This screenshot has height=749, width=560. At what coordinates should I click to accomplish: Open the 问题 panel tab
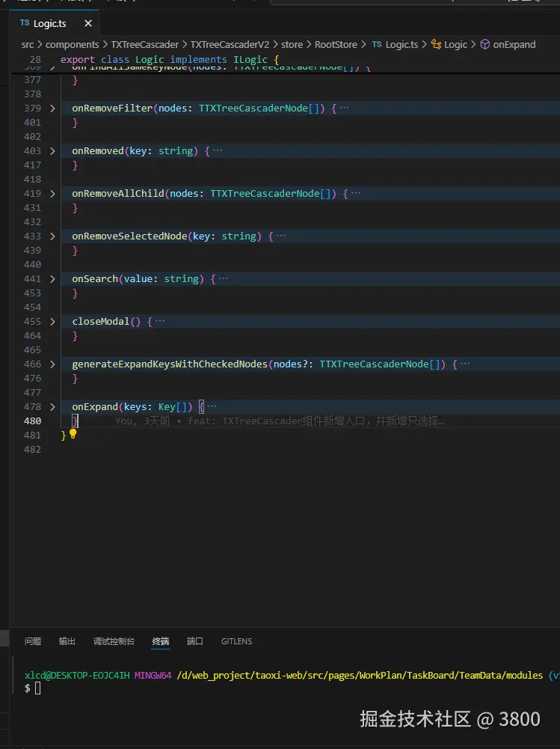[x=33, y=641]
